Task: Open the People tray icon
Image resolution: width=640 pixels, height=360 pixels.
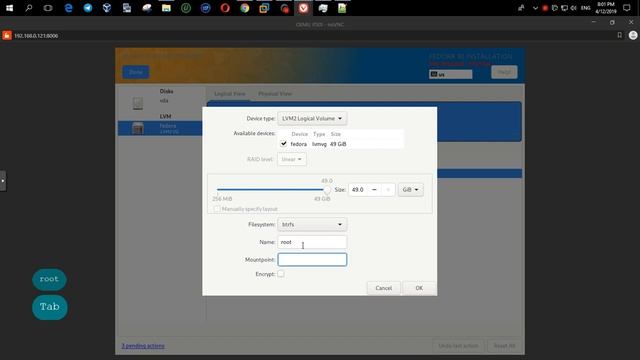Action: 521,8
